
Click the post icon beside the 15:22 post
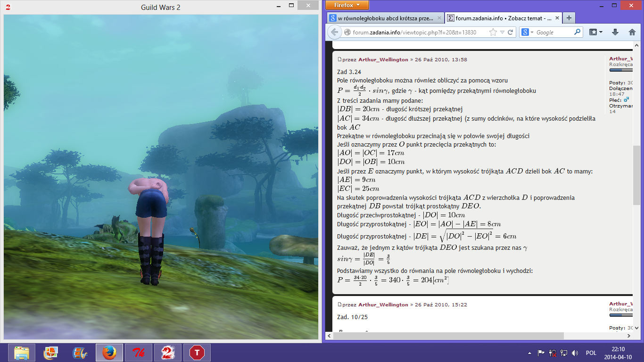[x=339, y=304]
